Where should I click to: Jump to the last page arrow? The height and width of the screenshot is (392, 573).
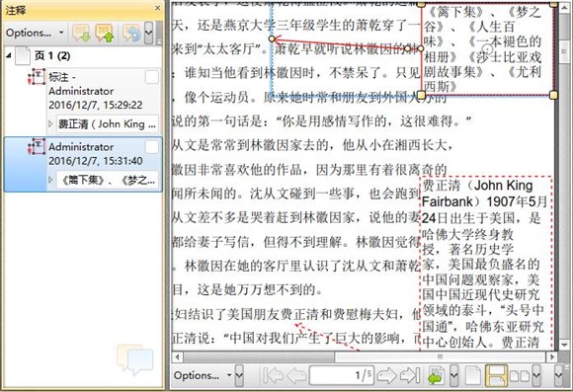point(410,375)
